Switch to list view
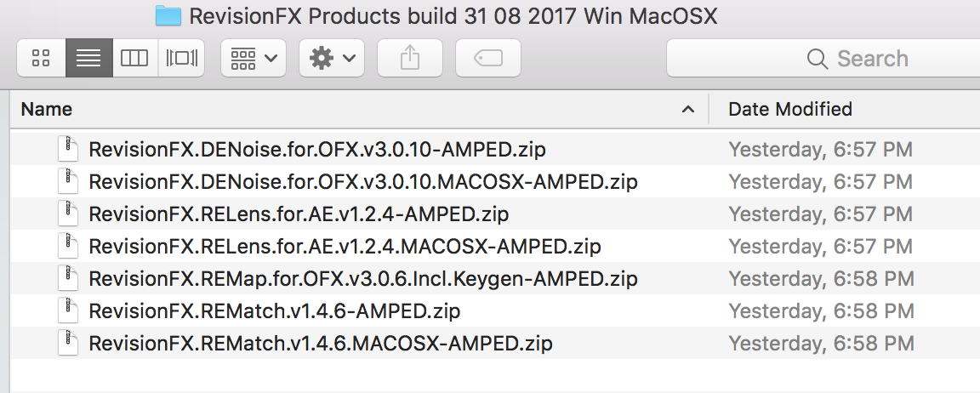Viewport: 980px width, 393px height. (88, 59)
